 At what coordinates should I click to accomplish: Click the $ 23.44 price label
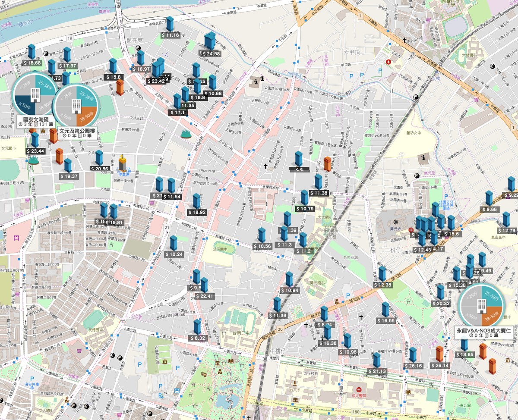click(x=35, y=151)
